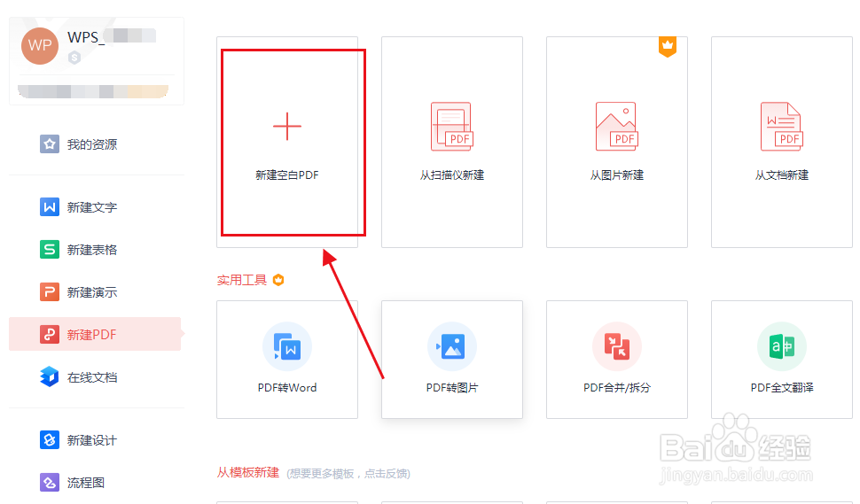Viewport: 860px width, 504px height.
Task: Click the green S 新建表格 icon
Action: coord(50,249)
